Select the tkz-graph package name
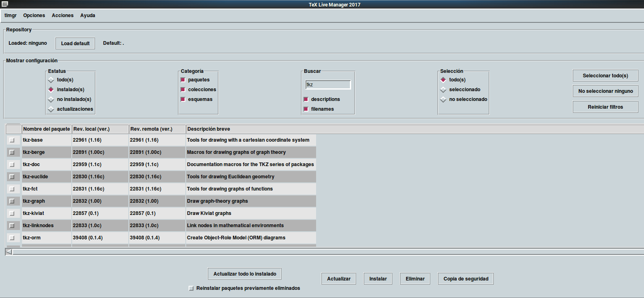The image size is (644, 298). (34, 201)
